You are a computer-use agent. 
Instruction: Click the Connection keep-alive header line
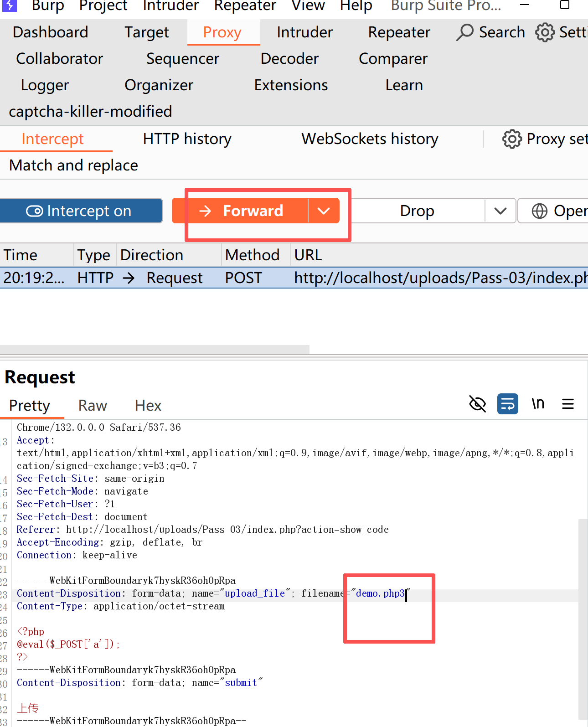[77, 555]
